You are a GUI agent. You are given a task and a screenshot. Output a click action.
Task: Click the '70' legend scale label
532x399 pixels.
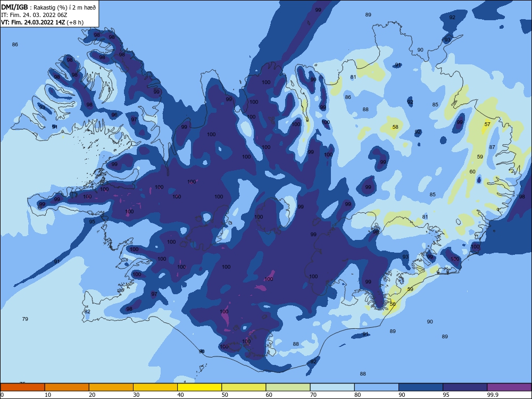(x=313, y=395)
